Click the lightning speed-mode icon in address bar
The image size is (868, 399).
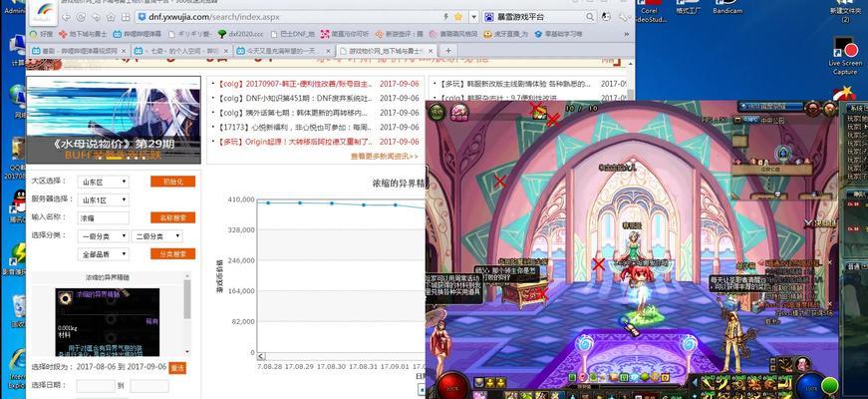(446, 17)
